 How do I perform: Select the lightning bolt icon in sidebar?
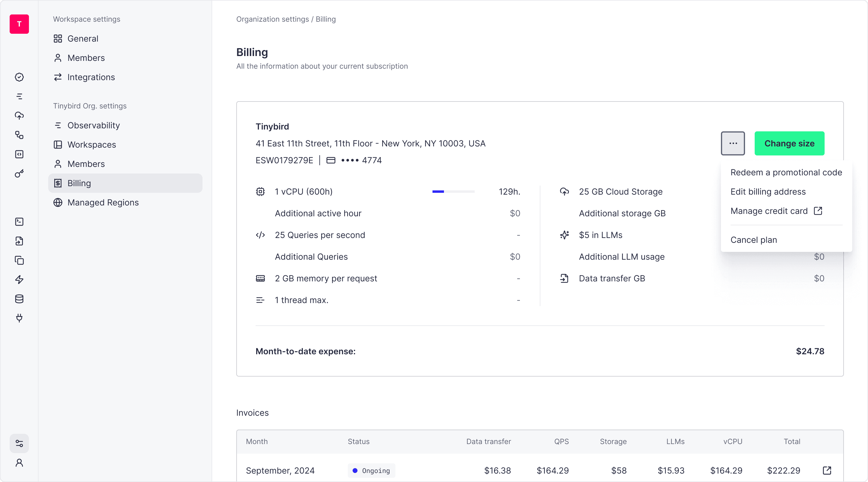pos(19,280)
